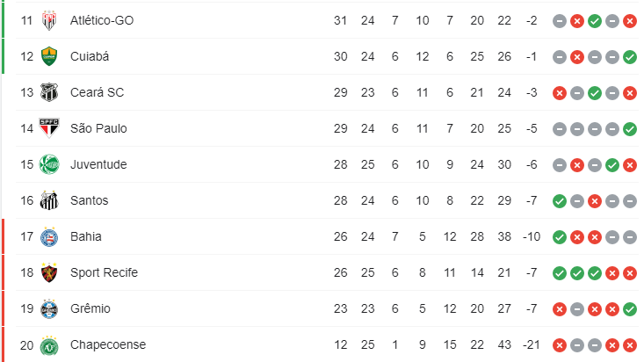
Task: Click Santos's first green win result icon
Action: coord(560,201)
